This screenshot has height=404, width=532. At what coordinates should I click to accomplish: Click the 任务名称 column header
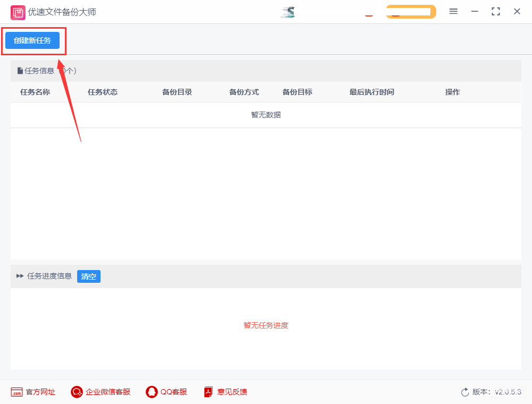click(x=35, y=92)
